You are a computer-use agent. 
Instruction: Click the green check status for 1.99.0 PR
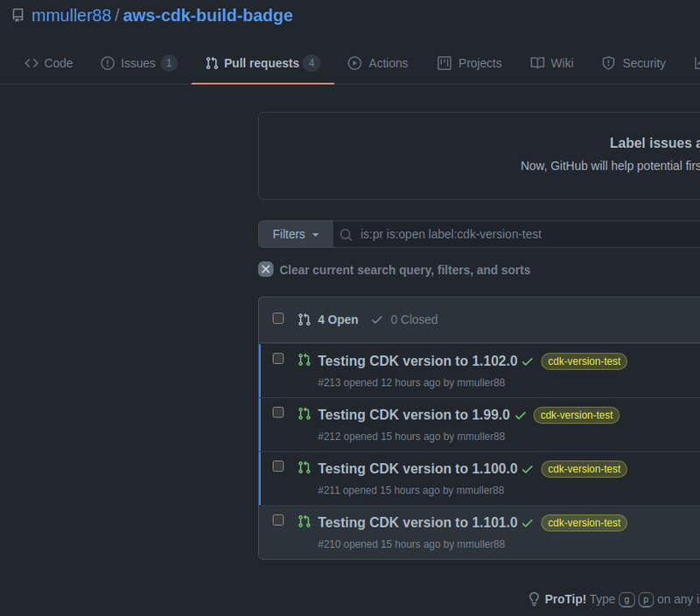pos(520,416)
